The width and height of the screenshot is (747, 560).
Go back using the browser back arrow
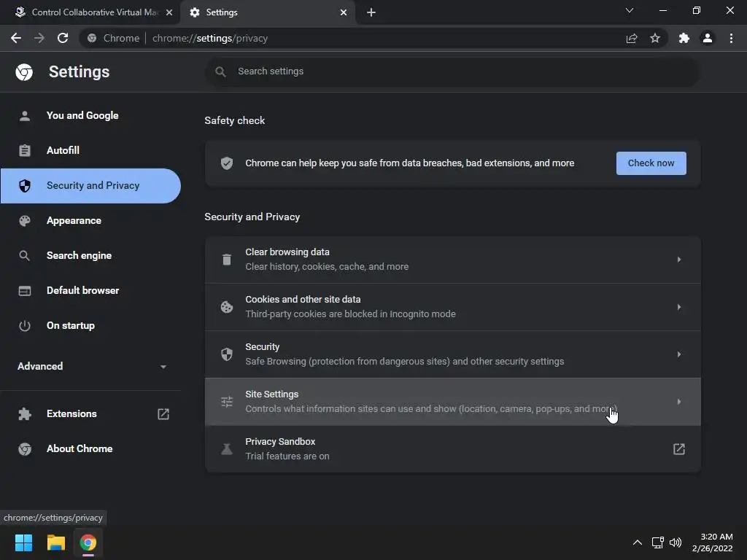16,38
